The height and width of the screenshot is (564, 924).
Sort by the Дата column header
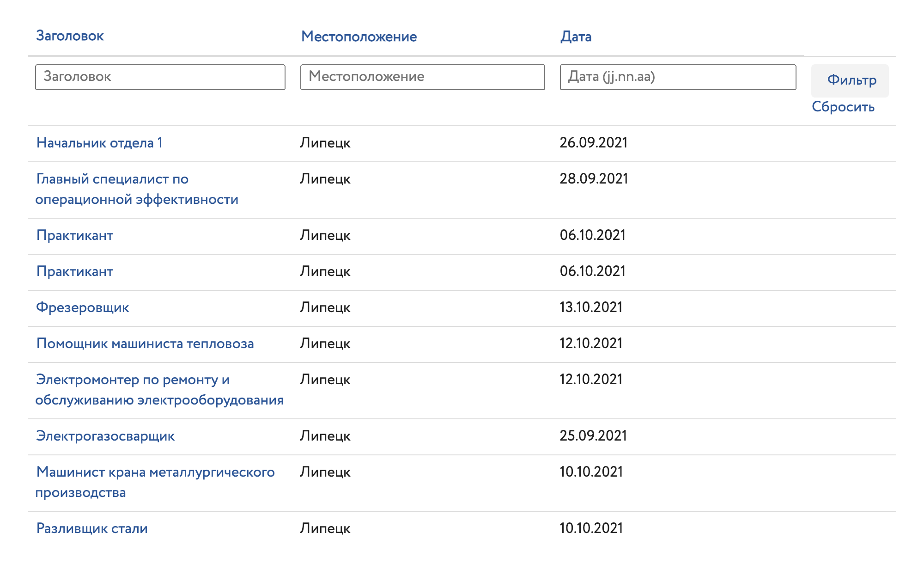tap(576, 37)
